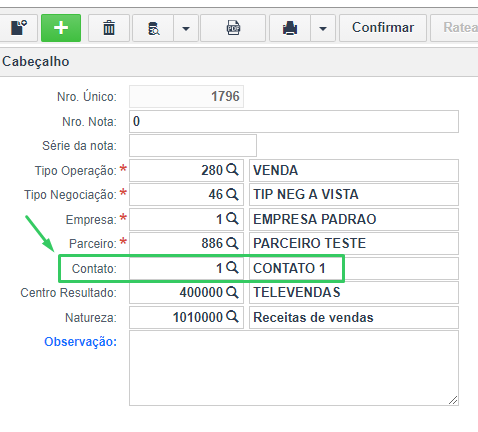The image size is (478, 432).
Task: Click the Observação text area resize handle
Action: point(453,400)
